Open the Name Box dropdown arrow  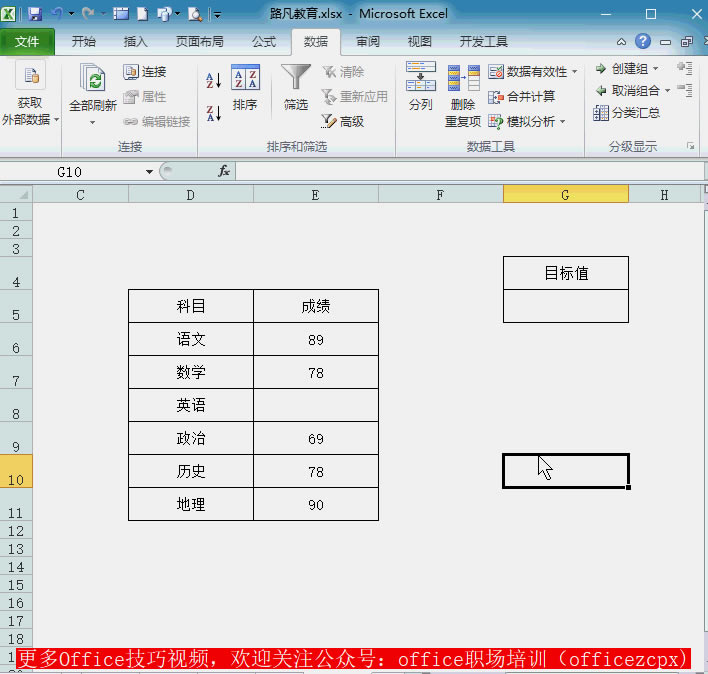(149, 171)
